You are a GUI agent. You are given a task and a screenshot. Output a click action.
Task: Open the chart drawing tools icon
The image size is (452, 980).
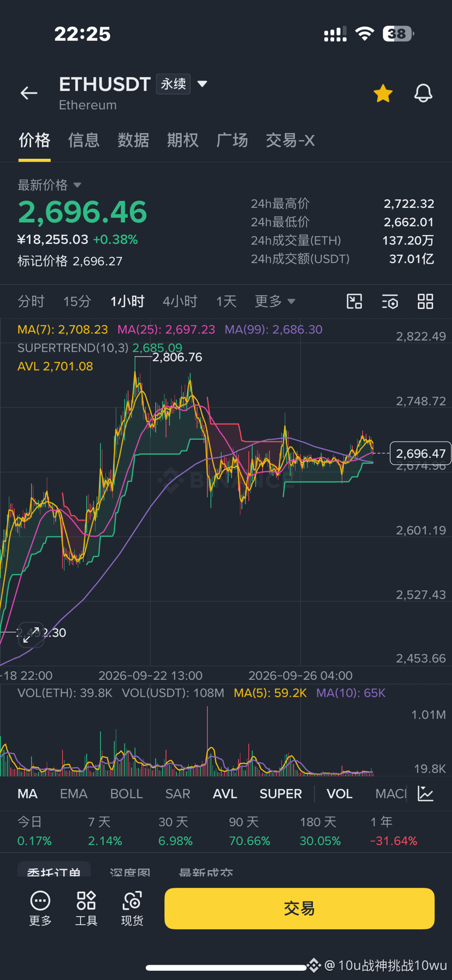(x=355, y=301)
